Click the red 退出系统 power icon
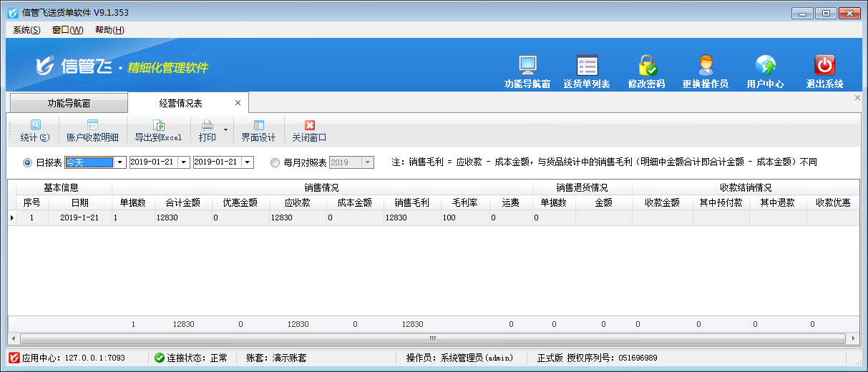868x372 pixels. (824, 67)
